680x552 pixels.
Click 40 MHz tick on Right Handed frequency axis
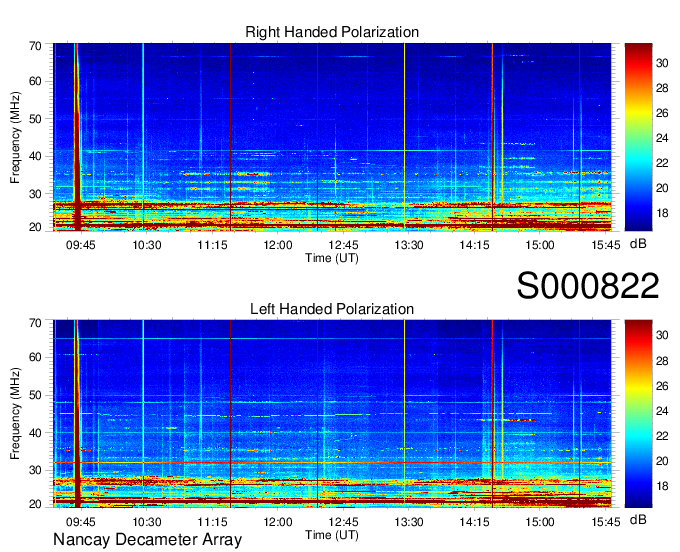point(35,156)
